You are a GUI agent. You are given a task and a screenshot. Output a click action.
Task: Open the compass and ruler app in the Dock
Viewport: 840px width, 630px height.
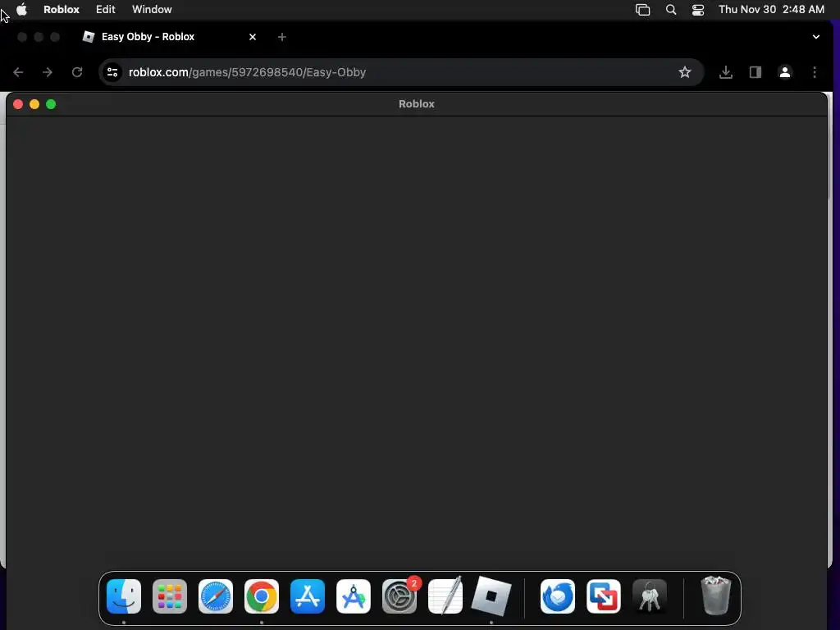click(x=354, y=596)
